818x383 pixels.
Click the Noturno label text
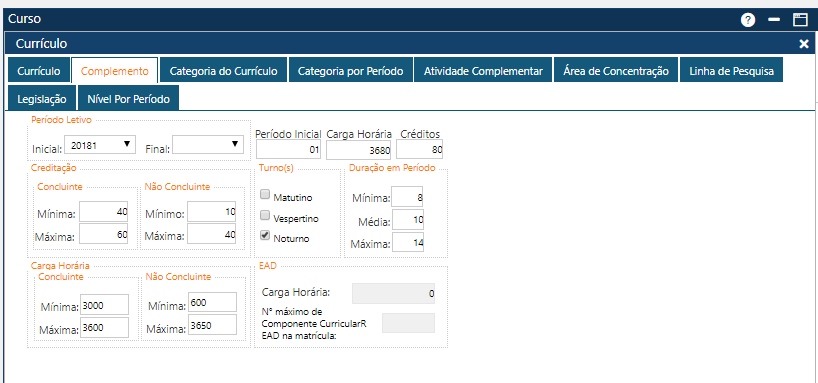pos(291,238)
